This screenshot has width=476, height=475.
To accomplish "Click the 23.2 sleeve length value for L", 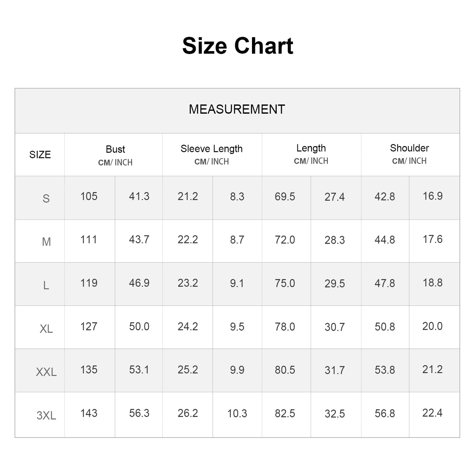I will 188,283.
